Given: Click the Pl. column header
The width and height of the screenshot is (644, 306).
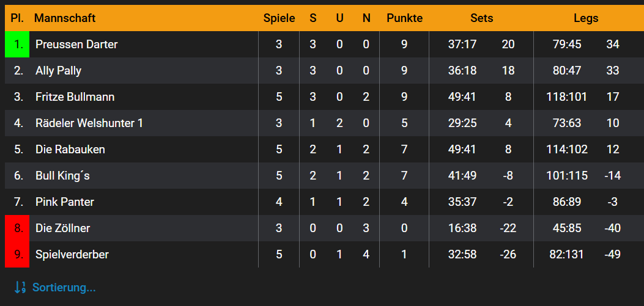Looking at the screenshot, I should 17,18.
